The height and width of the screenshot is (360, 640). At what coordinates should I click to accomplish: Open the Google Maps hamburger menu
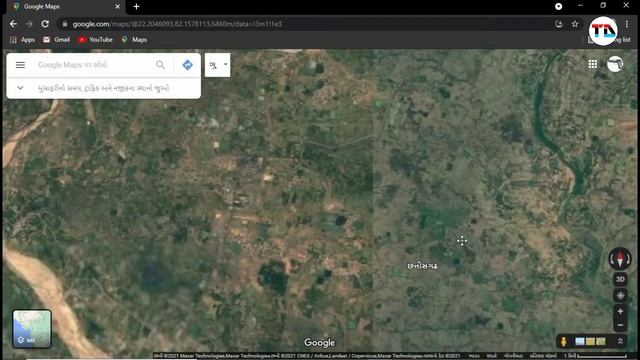(x=20, y=65)
